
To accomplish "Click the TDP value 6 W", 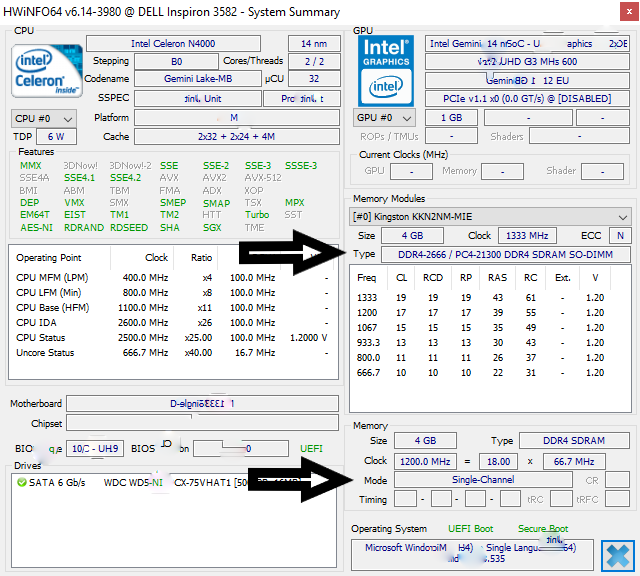I will click(56, 137).
